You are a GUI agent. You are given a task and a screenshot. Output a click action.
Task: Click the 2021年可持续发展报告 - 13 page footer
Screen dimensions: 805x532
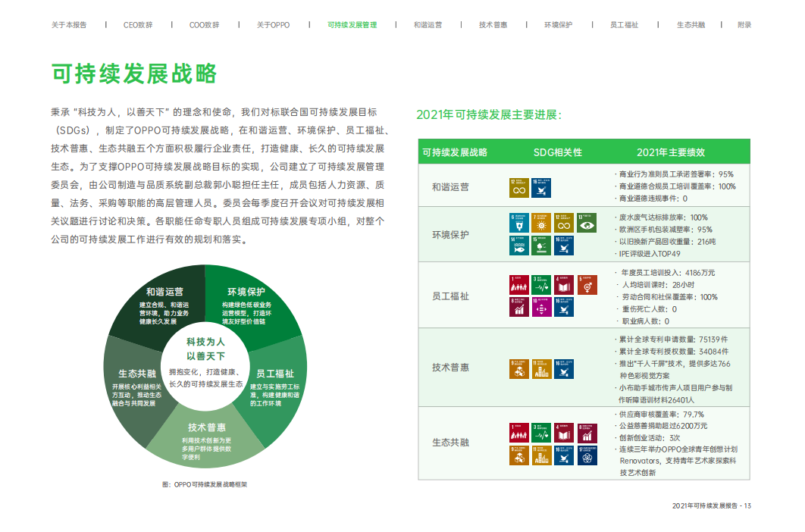tap(712, 505)
